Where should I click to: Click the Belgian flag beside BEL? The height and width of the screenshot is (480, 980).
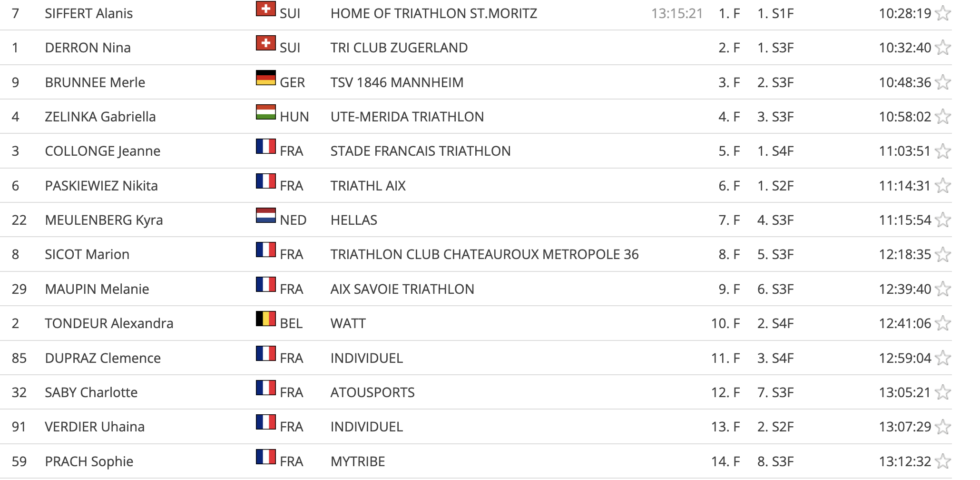coord(266,319)
